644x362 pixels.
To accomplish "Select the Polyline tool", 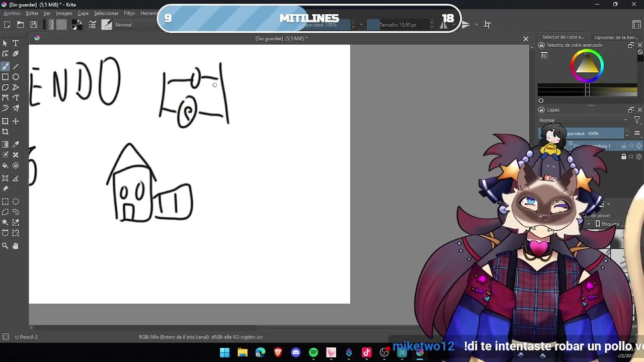I will coord(16,87).
